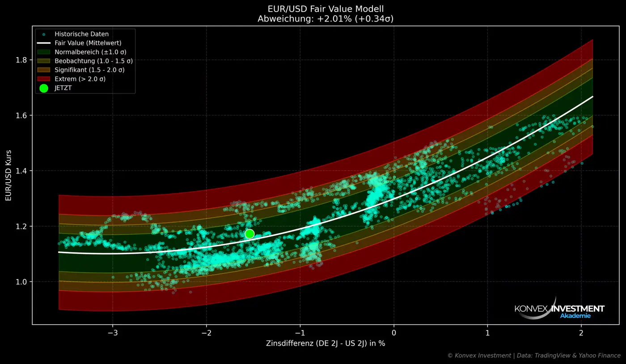Click the Signifikant orange legend swatch

click(x=44, y=70)
